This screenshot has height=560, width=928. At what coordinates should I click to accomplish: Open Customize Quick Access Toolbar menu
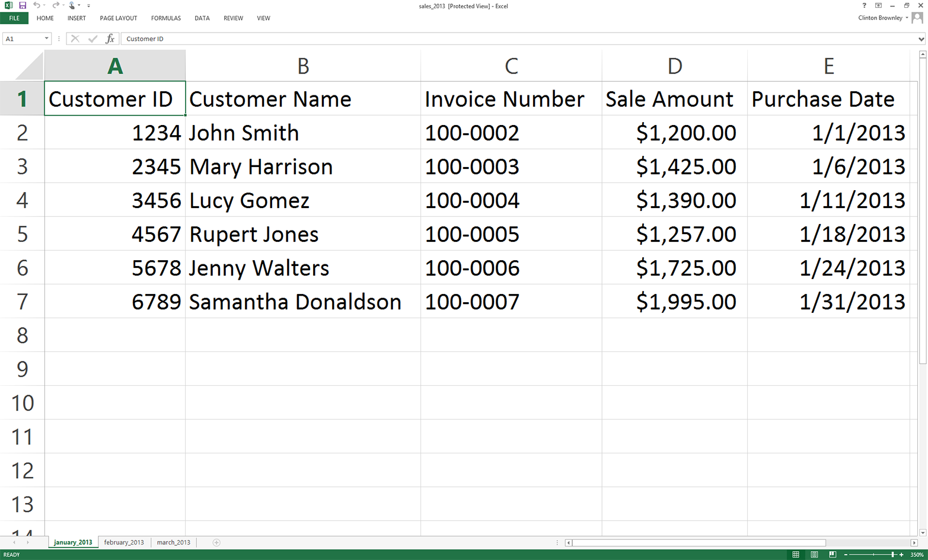tap(88, 6)
